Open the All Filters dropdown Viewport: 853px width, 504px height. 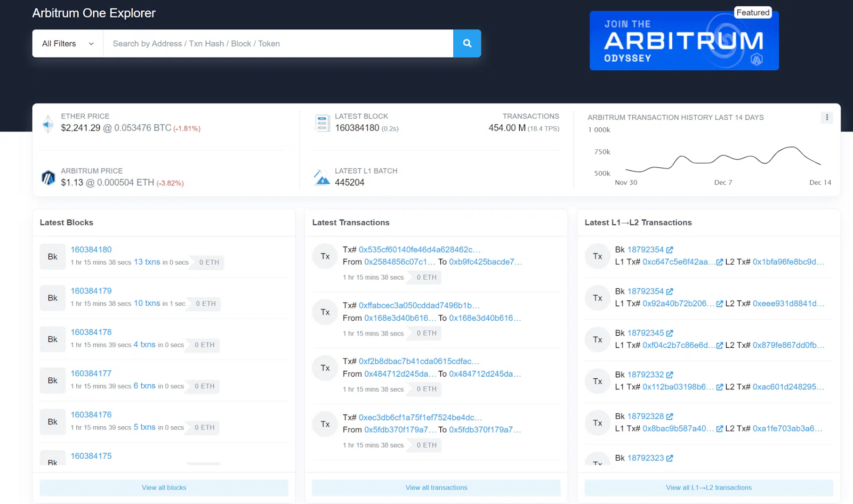67,43
